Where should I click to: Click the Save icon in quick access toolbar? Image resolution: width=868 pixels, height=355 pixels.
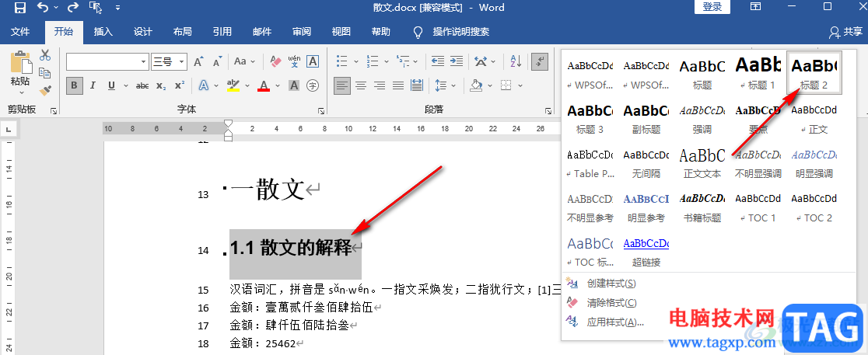(x=20, y=8)
